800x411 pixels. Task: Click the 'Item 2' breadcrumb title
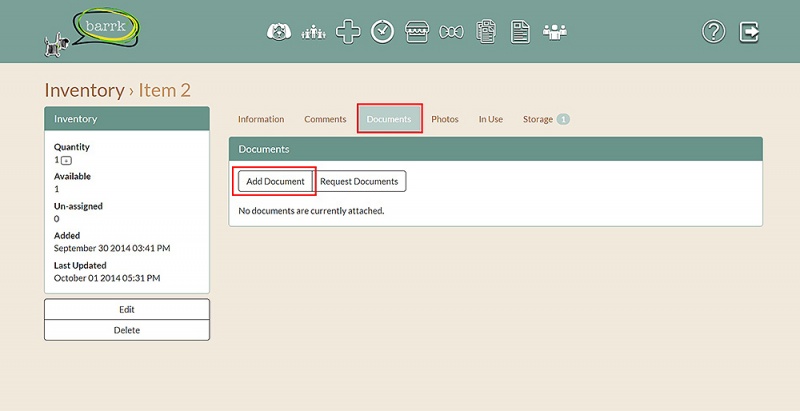click(x=164, y=90)
